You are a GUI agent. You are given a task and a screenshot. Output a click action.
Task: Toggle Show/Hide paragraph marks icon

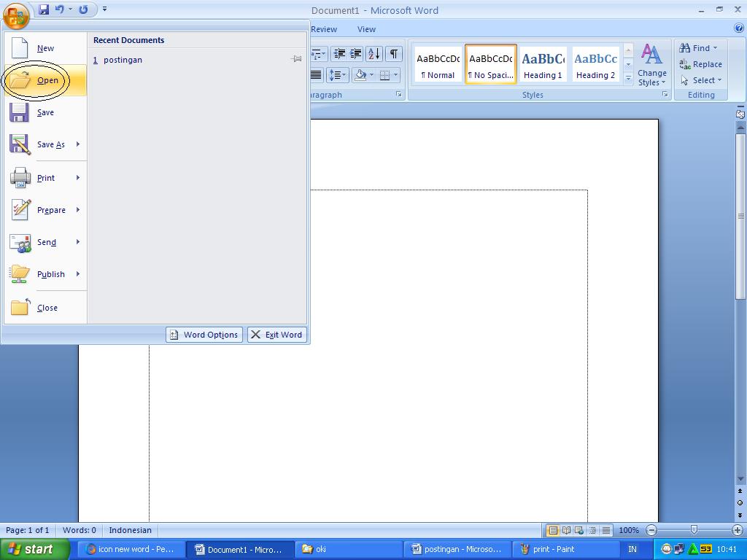tap(393, 54)
